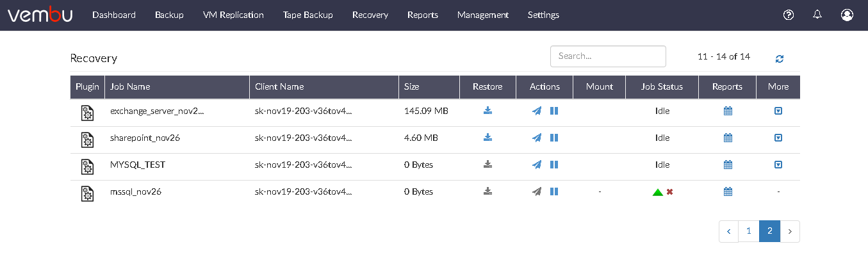
Task: Open the notifications bell
Action: coord(817,15)
